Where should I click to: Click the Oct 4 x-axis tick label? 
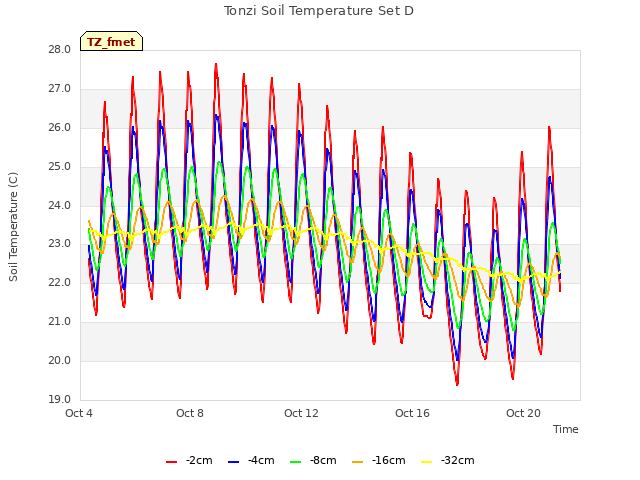[x=79, y=413]
